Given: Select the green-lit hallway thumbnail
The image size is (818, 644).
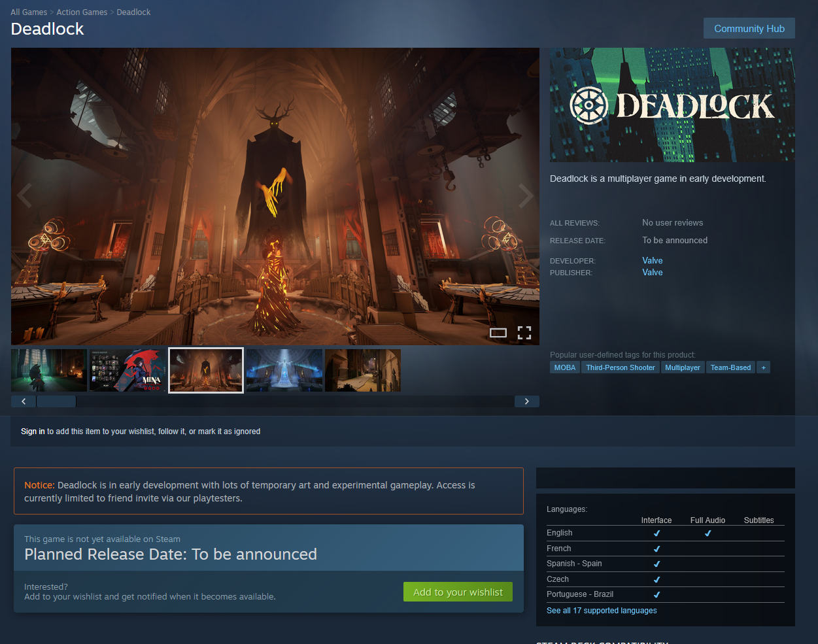Looking at the screenshot, I should (x=49, y=370).
